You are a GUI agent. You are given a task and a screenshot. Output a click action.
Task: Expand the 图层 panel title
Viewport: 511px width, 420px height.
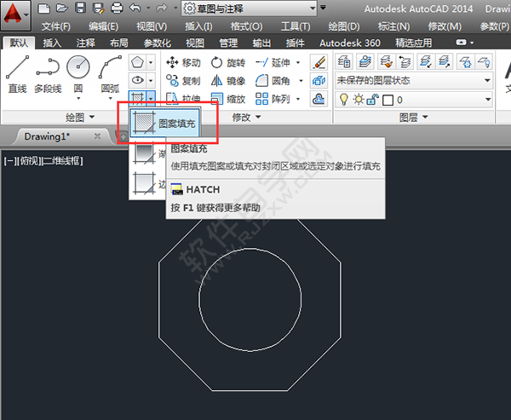click(x=414, y=117)
